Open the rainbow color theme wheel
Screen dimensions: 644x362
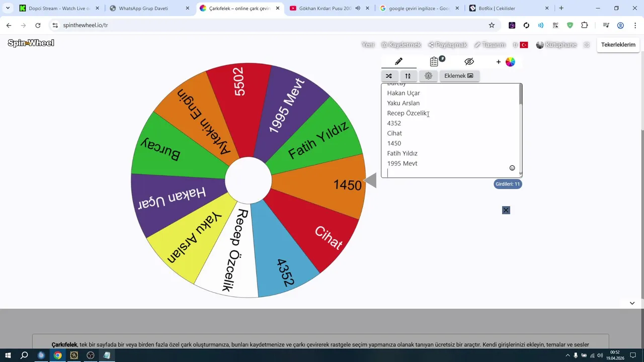pos(510,62)
